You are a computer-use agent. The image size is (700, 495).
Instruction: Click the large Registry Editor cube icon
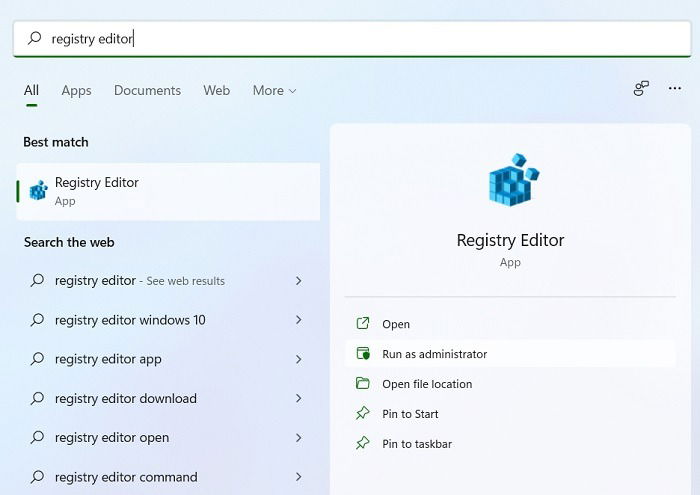(513, 180)
